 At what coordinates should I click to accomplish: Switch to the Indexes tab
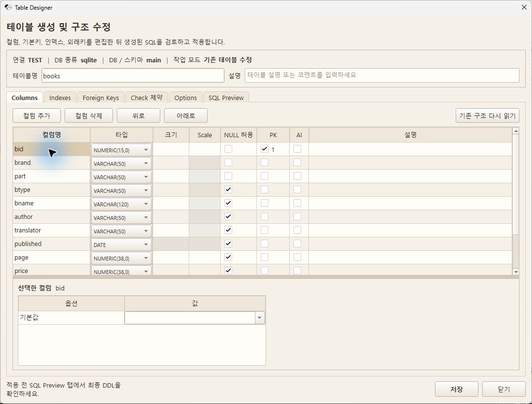60,98
